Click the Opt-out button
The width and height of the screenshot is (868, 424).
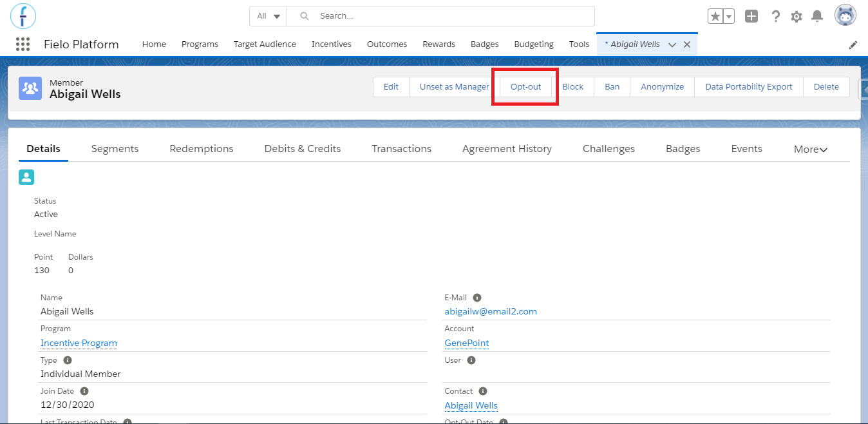(525, 87)
